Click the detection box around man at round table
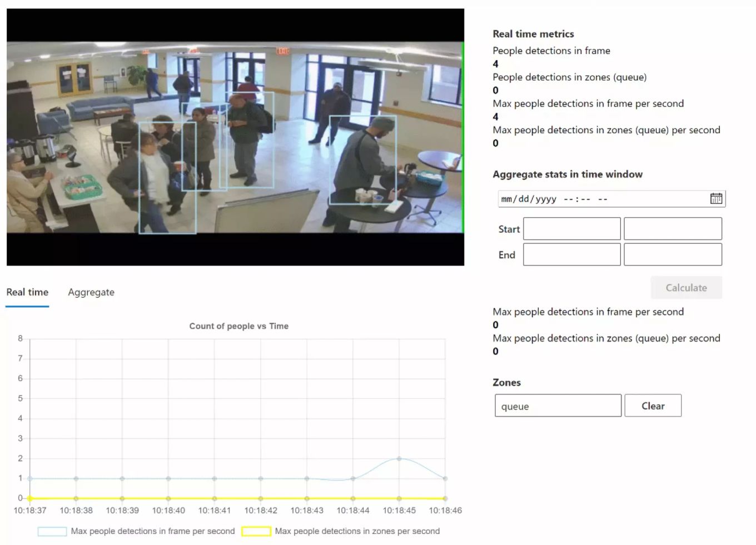This screenshot has height=545, width=756. coord(362,160)
